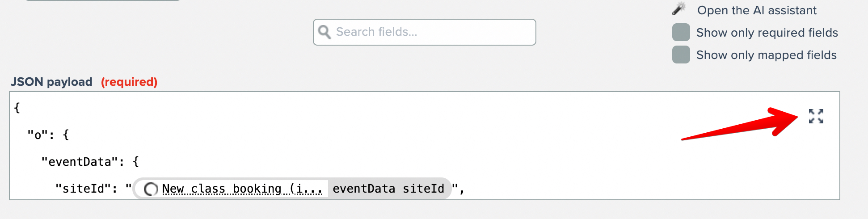The height and width of the screenshot is (219, 868).
Task: Toggle Show only mapped fields checkbox
Action: 681,55
